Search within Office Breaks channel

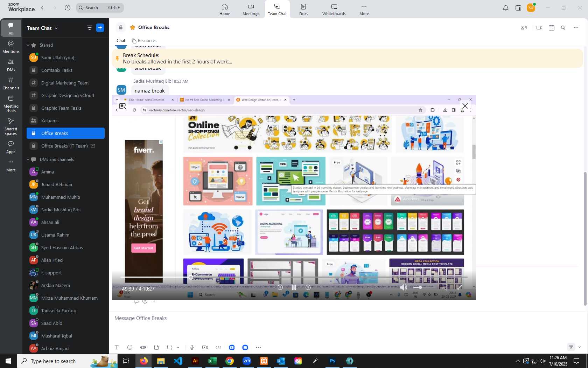pos(563,28)
